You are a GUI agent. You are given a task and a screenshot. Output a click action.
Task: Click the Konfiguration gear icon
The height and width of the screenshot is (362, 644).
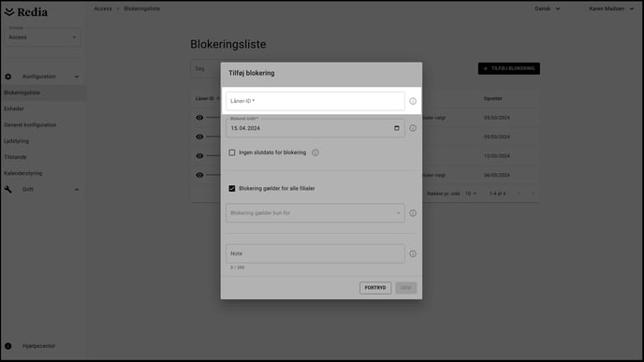coord(8,77)
